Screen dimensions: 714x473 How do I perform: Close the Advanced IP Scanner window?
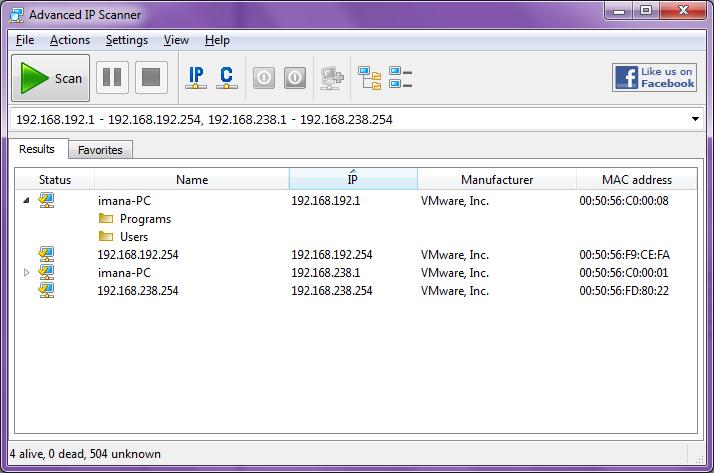(x=683, y=11)
